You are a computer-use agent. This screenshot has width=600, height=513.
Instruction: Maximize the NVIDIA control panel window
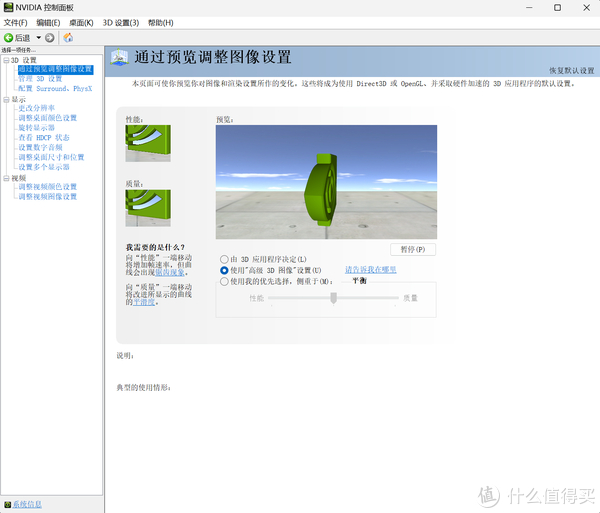pyautogui.click(x=558, y=8)
